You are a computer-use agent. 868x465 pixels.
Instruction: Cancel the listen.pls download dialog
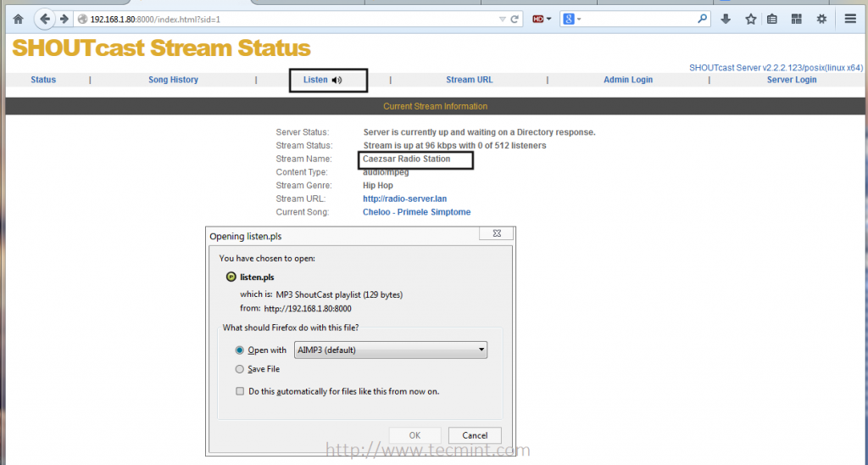tap(475, 435)
